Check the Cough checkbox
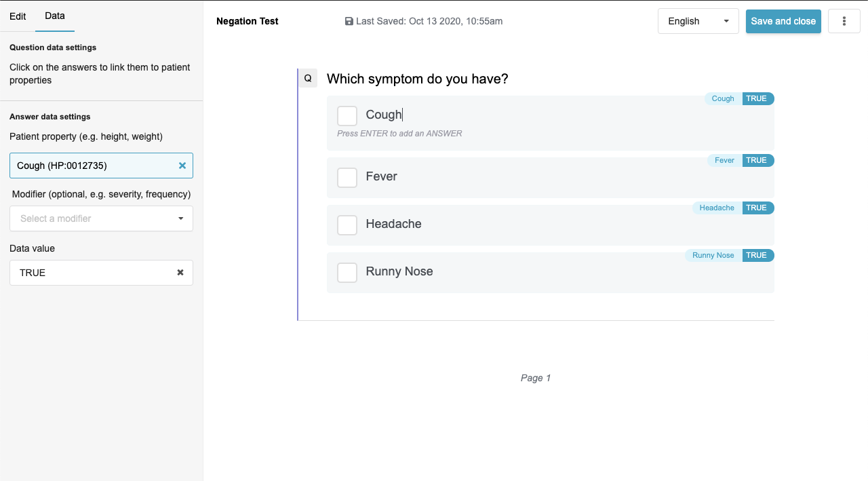Screen dimensions: 868x481 tap(347, 116)
